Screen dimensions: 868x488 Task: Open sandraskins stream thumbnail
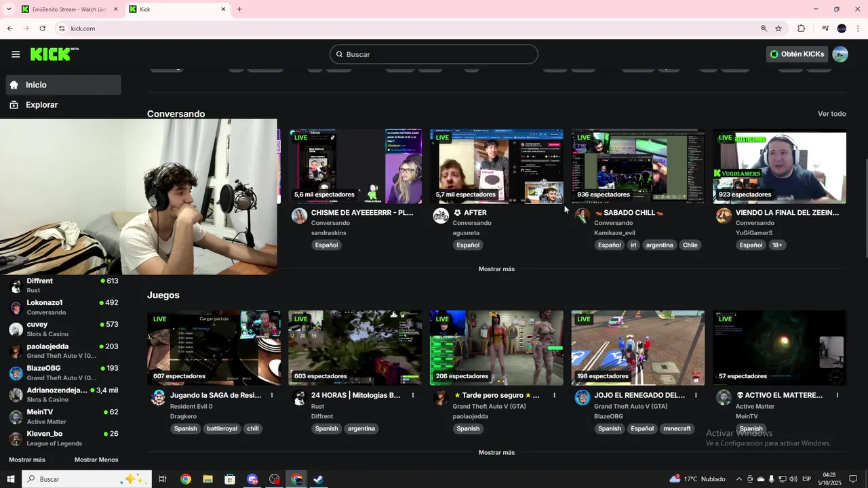coord(355,166)
